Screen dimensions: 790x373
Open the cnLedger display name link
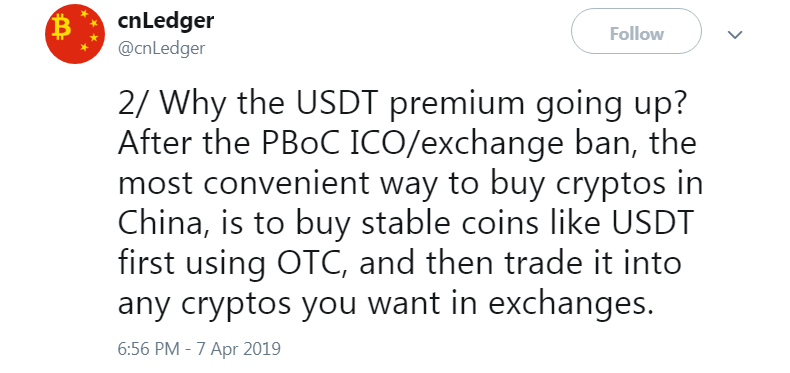click(x=166, y=21)
